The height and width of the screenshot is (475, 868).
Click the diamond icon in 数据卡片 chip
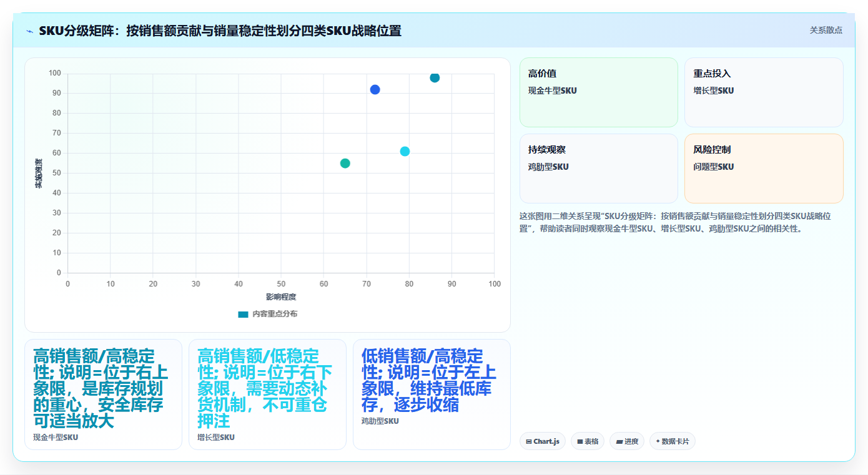pyautogui.click(x=658, y=441)
